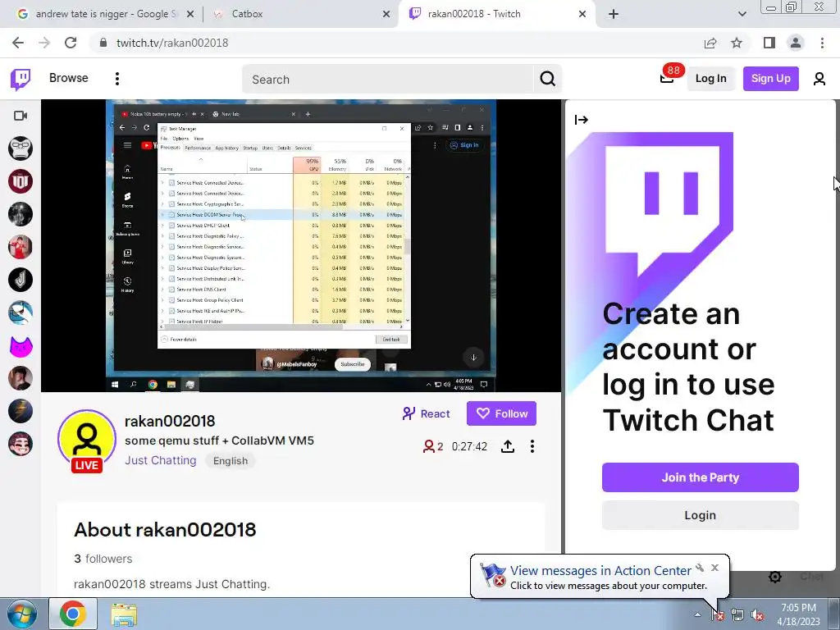This screenshot has width=840, height=630.
Task: Select the rakan002018 - Twitch tab
Action: point(498,14)
